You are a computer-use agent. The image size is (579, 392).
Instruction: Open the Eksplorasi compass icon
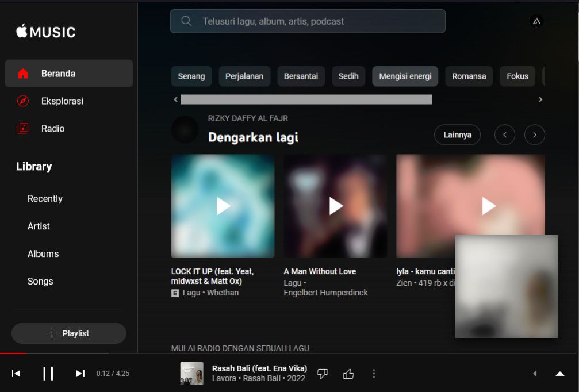coord(23,101)
